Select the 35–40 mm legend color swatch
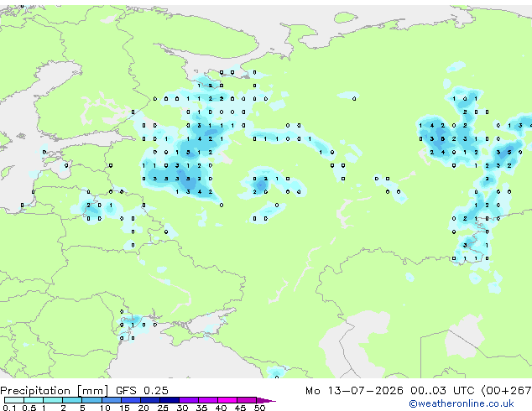The image size is (532, 411). click(208, 400)
